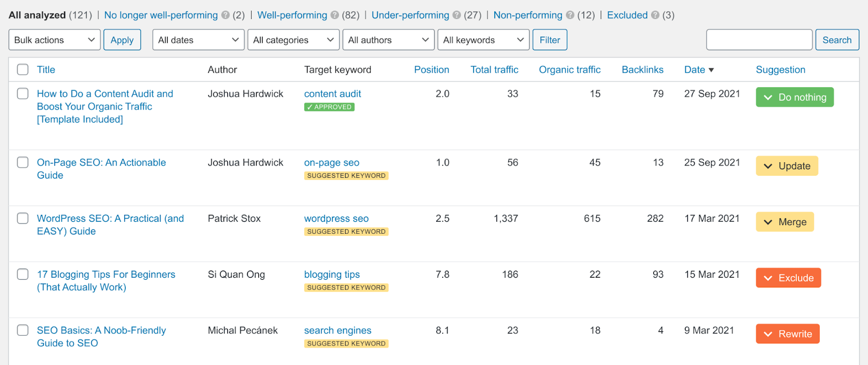Click help icon next to Excluded

coord(655,15)
